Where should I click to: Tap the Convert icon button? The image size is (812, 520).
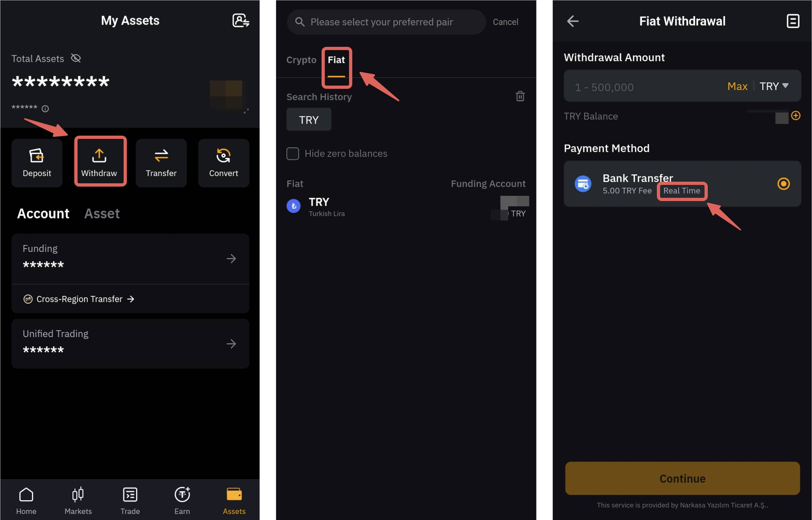[x=223, y=162]
